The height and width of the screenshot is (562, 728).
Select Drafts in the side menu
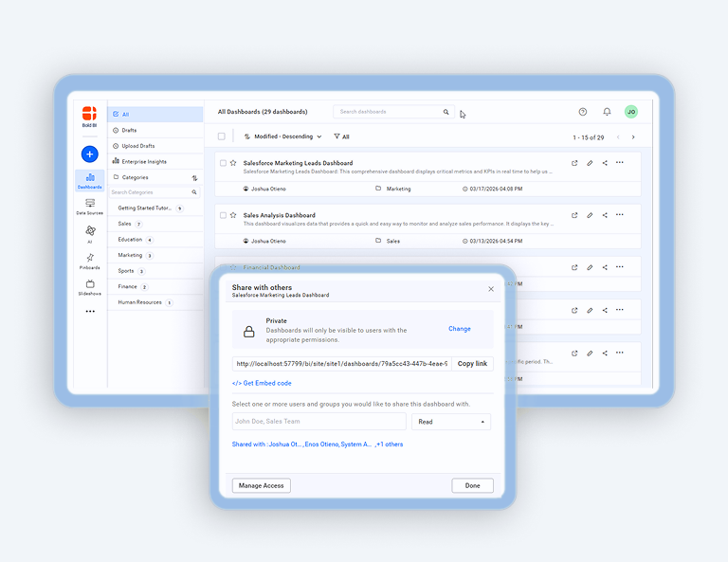pyautogui.click(x=155, y=131)
